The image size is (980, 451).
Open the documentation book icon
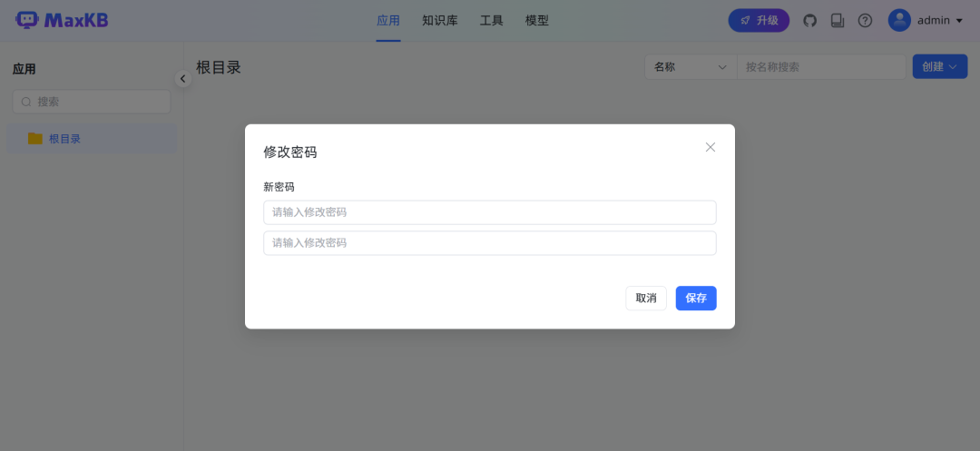(838, 21)
